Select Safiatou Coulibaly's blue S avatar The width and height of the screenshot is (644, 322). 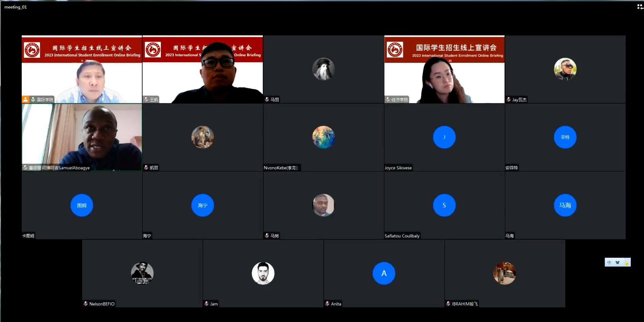pos(444,205)
